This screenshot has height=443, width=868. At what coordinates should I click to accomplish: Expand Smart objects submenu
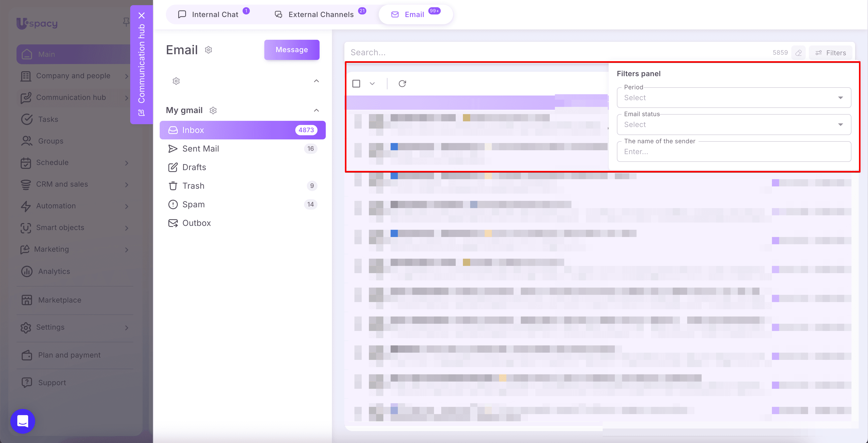pos(127,228)
